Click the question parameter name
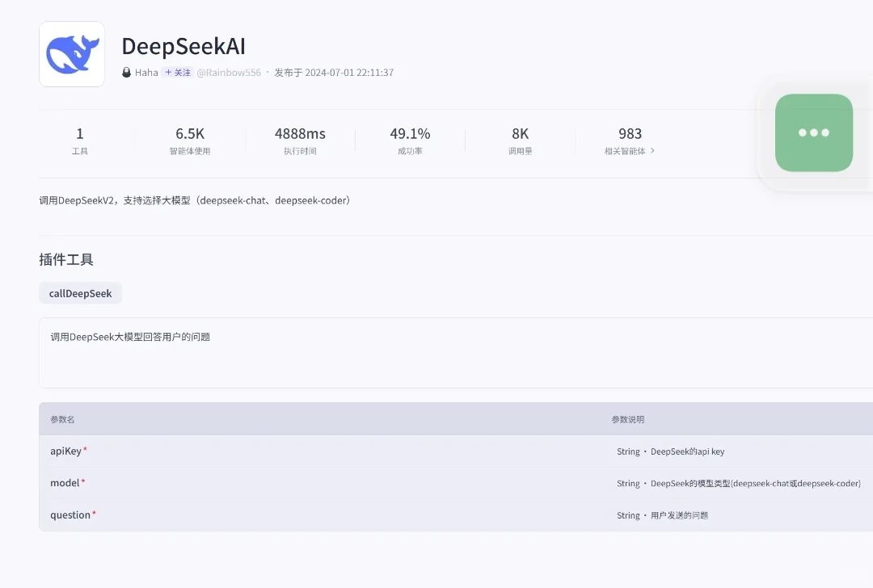 (70, 514)
